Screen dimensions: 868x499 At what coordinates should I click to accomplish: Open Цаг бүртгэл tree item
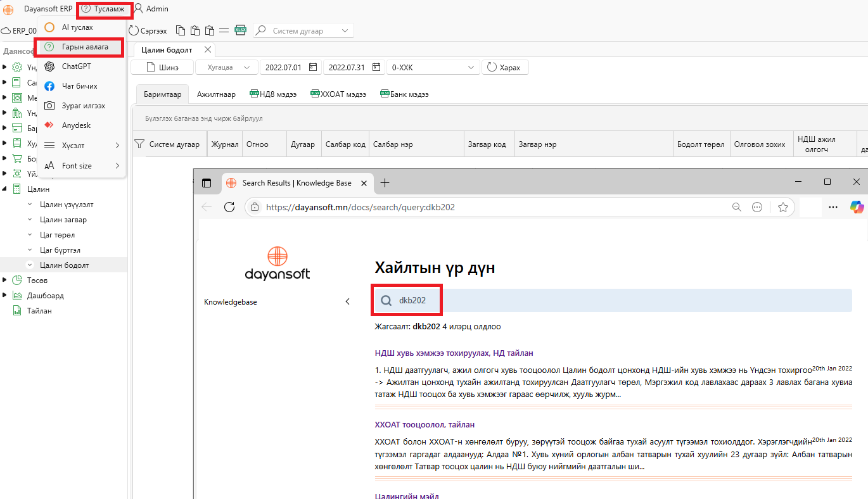60,250
